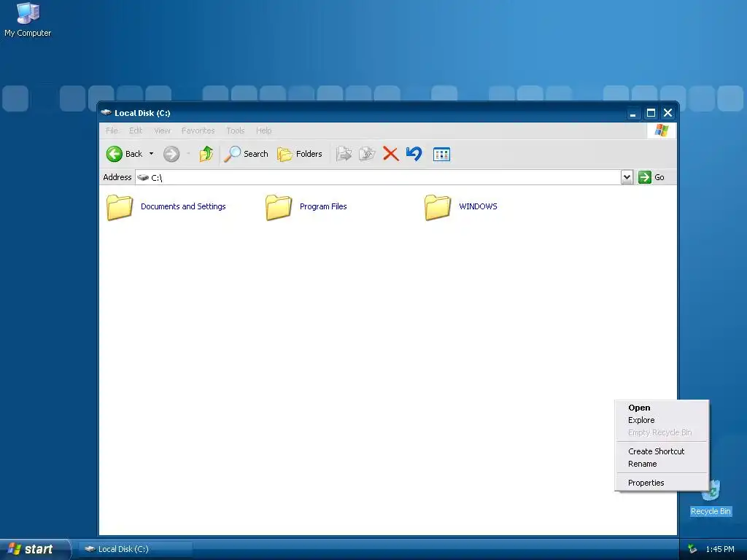Open the Search pane
This screenshot has width=747, height=560.
246,154
